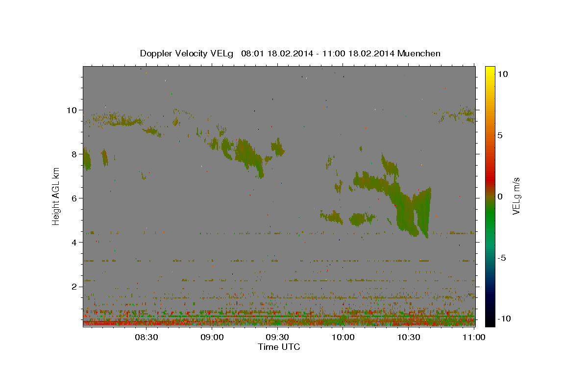Click the 'Time UTC' axis label
Screen dimensions: 588x392
(279, 347)
